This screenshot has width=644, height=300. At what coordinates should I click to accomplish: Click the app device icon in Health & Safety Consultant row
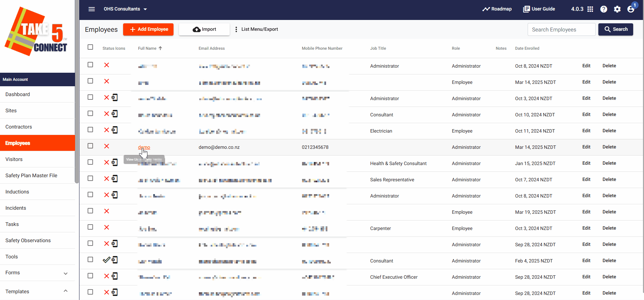coord(115,162)
